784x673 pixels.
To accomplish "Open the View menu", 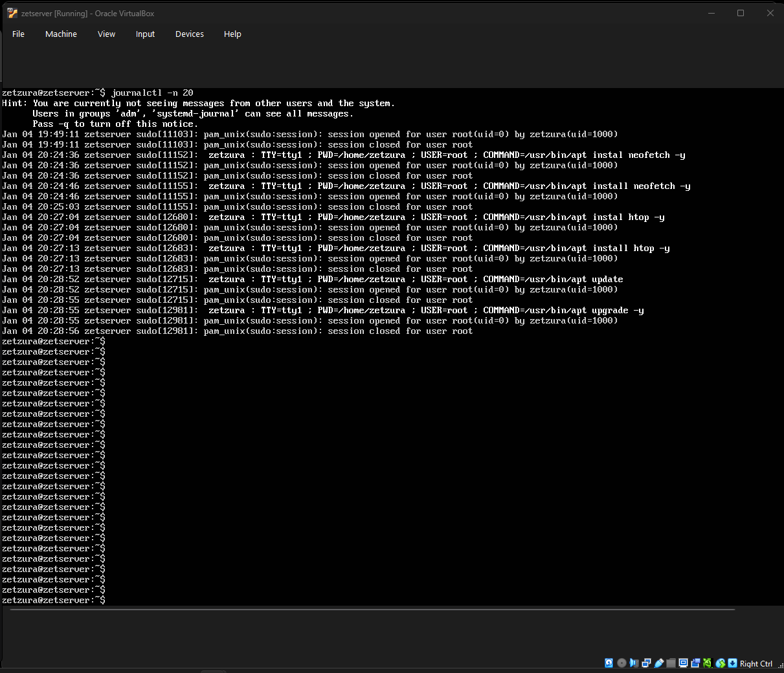I will (106, 34).
